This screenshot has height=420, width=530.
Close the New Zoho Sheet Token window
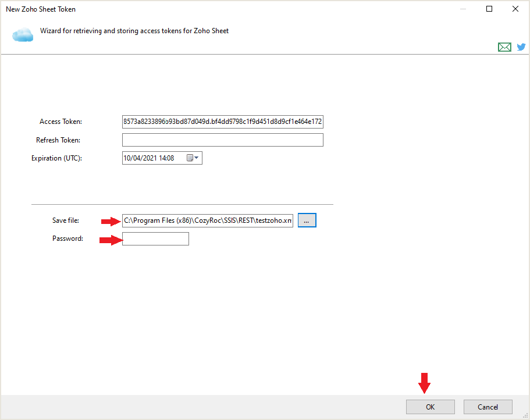[515, 9]
